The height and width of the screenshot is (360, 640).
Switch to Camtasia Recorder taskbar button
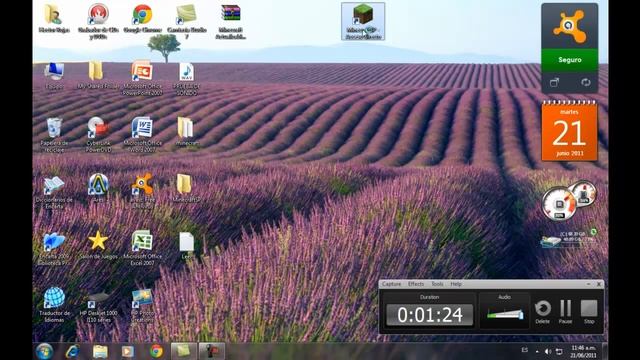tap(211, 351)
